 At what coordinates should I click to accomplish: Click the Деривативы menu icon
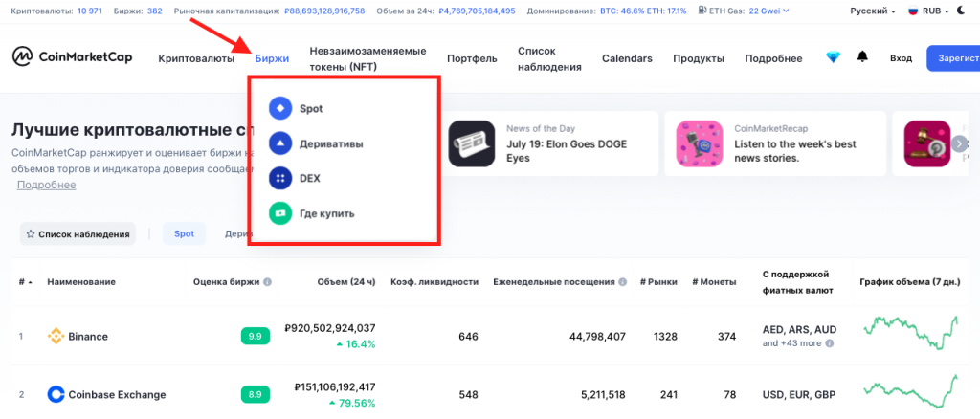(x=279, y=143)
